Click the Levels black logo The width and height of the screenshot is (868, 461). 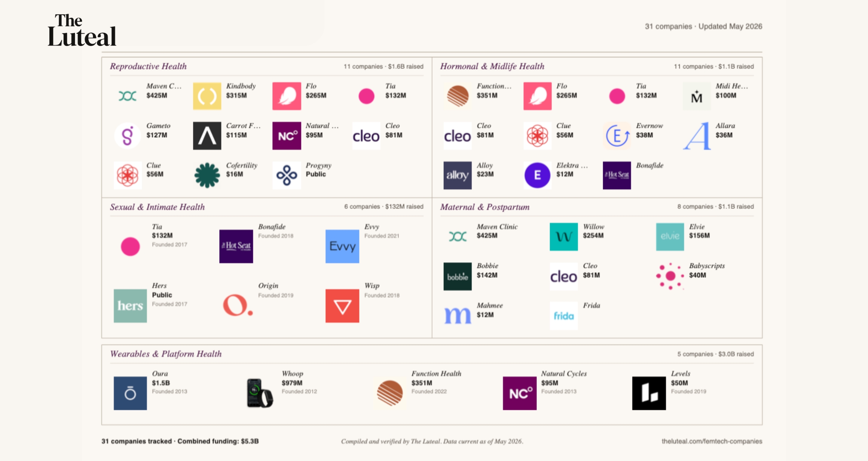[649, 393]
